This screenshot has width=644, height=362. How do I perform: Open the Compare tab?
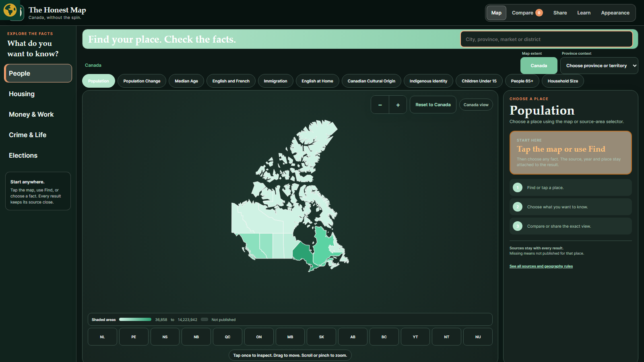tap(527, 13)
